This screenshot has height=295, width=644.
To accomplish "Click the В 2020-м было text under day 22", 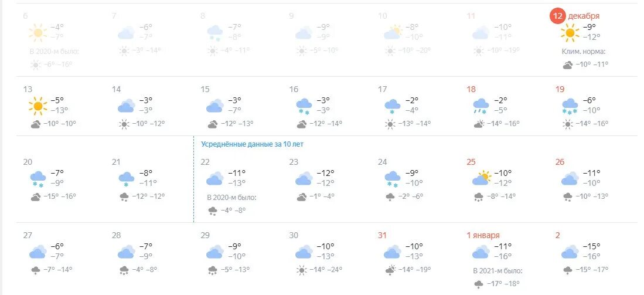I will coord(231,198).
